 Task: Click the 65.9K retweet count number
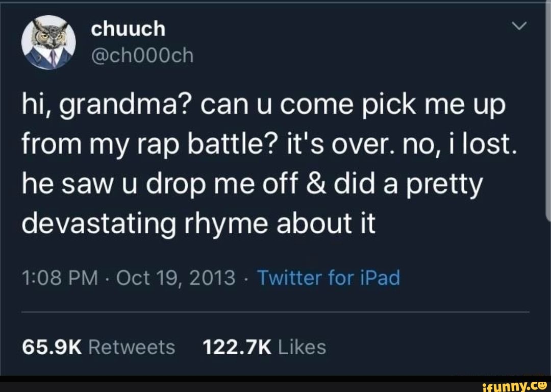point(52,347)
